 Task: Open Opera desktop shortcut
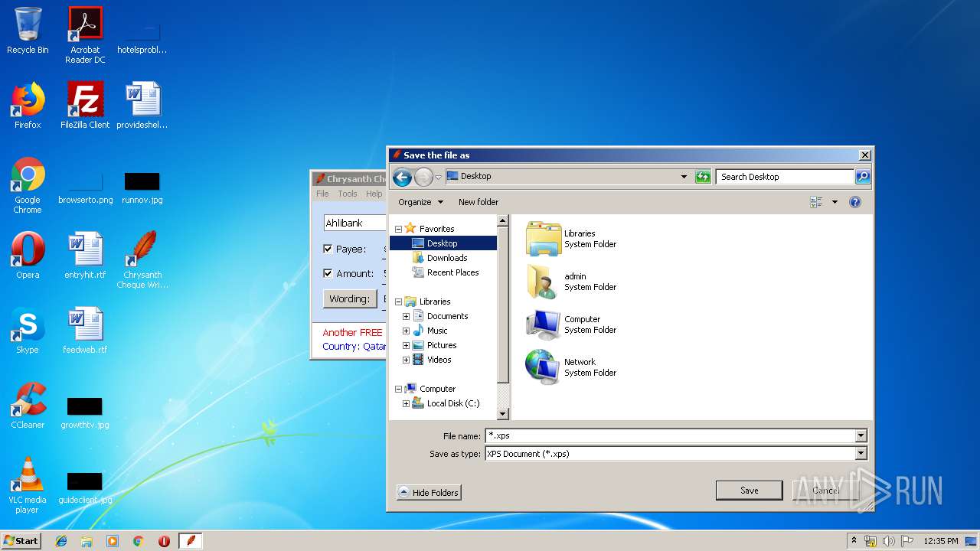pyautogui.click(x=28, y=256)
